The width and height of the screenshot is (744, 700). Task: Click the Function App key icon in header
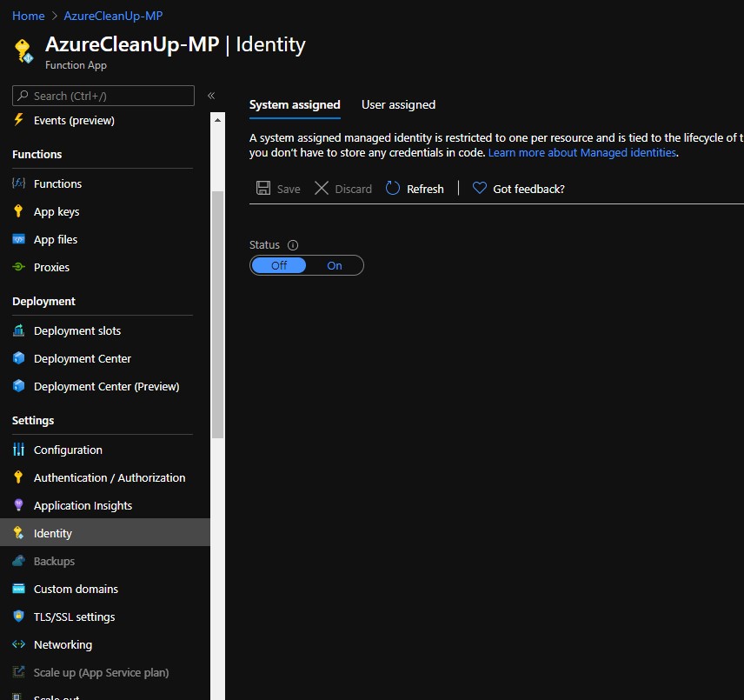click(x=23, y=50)
